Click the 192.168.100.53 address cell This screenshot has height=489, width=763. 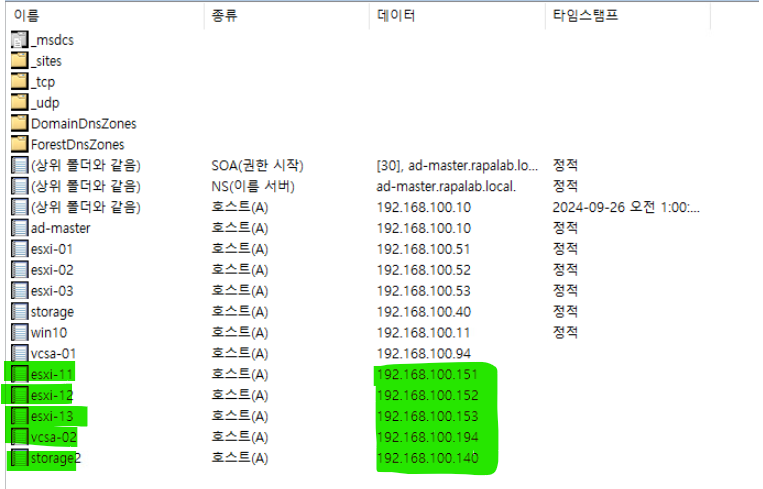point(424,291)
